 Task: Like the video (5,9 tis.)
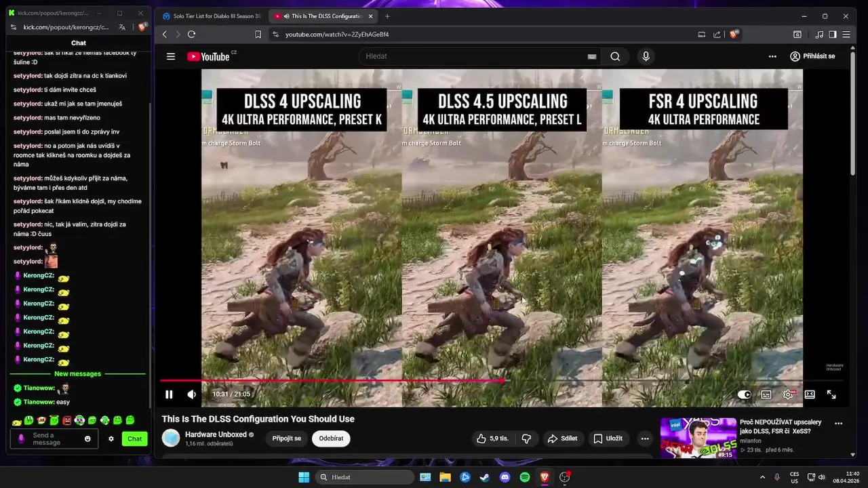pos(493,439)
